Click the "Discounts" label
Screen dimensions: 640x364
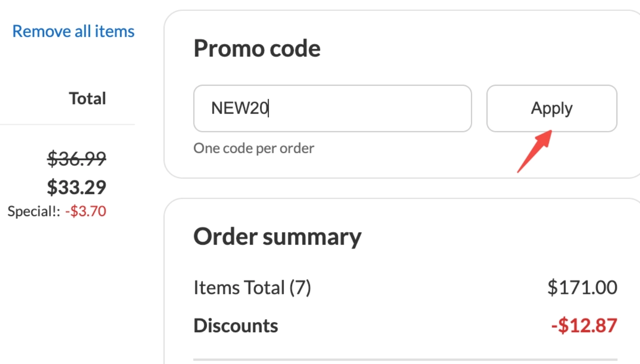235,325
